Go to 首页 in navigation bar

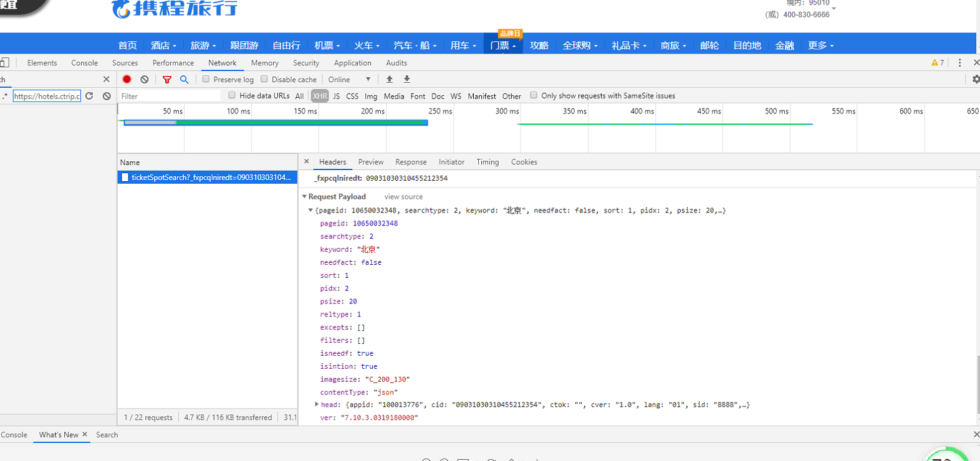pos(128,45)
